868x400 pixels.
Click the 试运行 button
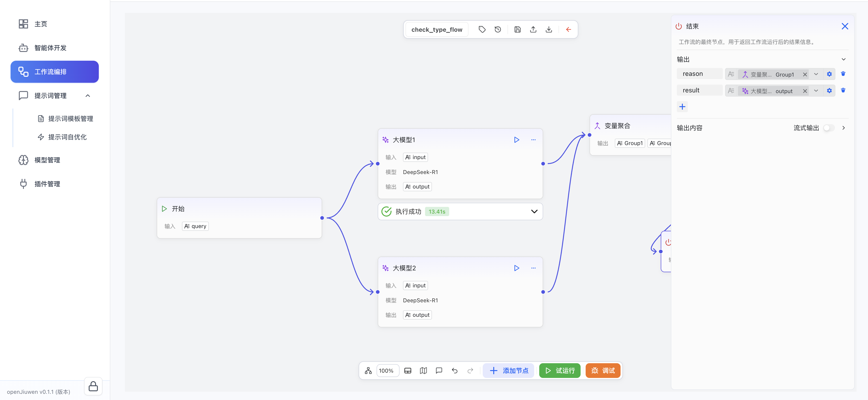559,371
